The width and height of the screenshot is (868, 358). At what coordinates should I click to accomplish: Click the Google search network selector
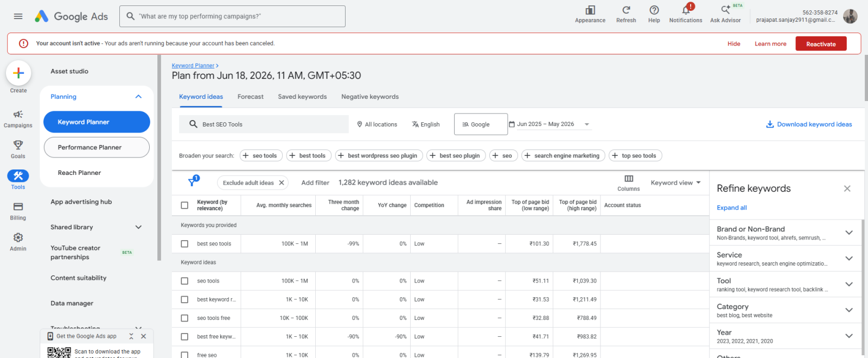[481, 124]
